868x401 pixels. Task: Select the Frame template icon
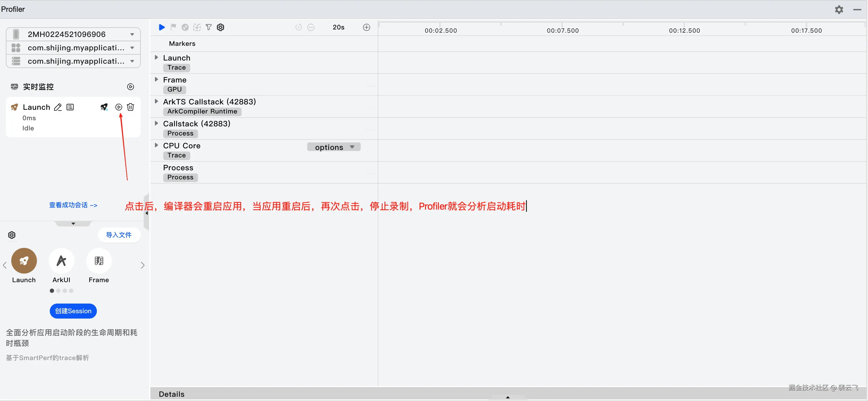tap(99, 261)
